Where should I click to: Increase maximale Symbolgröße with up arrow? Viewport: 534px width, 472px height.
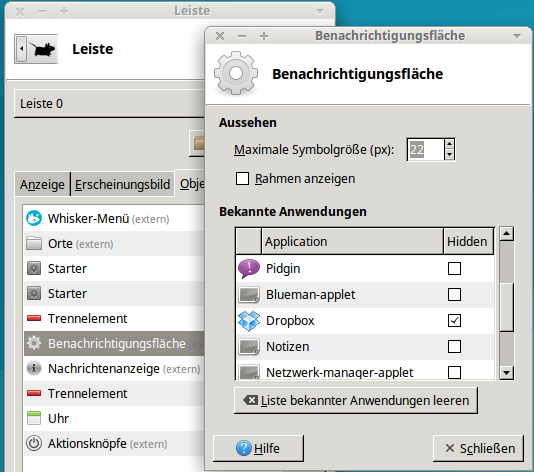point(450,144)
